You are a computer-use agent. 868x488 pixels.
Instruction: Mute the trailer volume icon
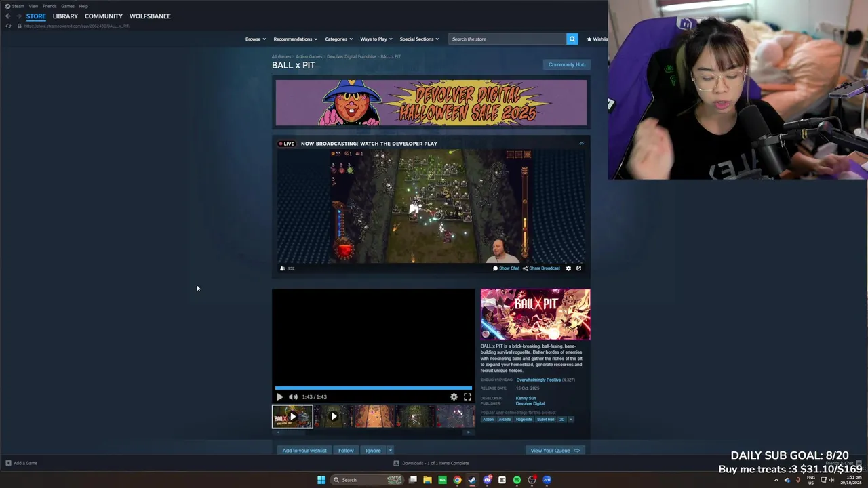click(293, 396)
